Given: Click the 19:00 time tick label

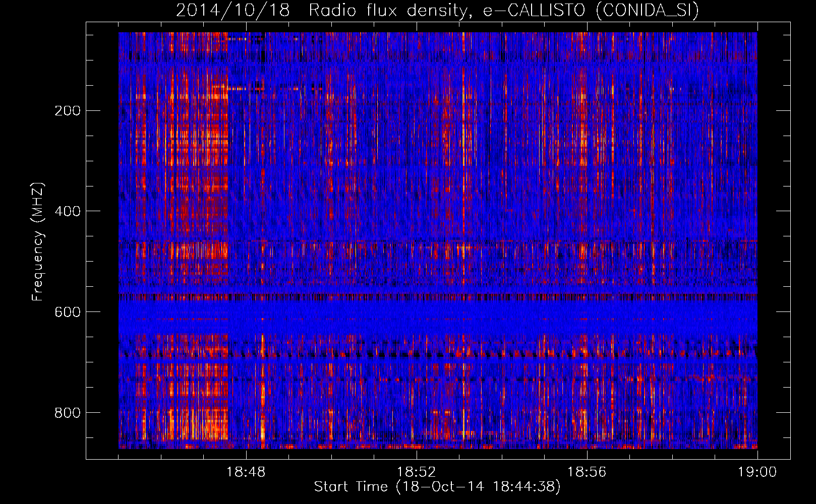Looking at the screenshot, I should point(757,472).
